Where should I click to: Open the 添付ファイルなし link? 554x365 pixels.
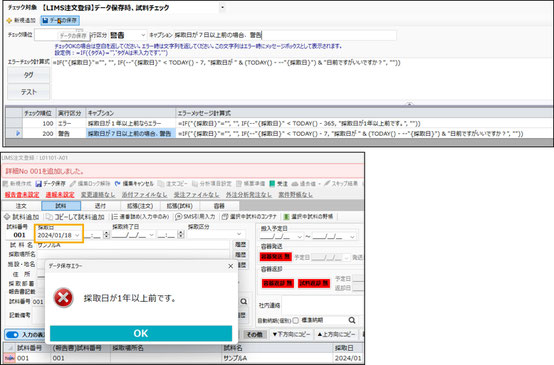pyautogui.click(x=145, y=195)
